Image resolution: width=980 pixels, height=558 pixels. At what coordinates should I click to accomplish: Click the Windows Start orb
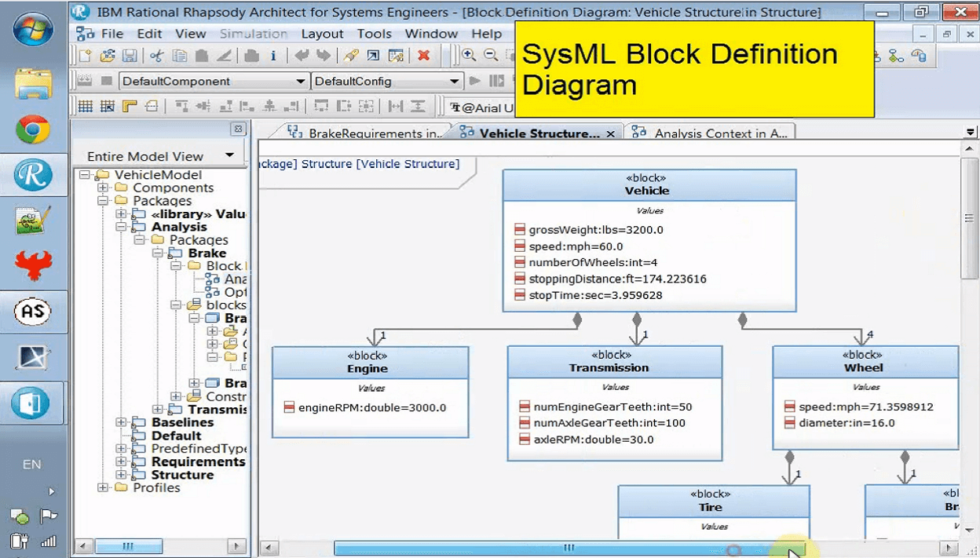pos(34,29)
